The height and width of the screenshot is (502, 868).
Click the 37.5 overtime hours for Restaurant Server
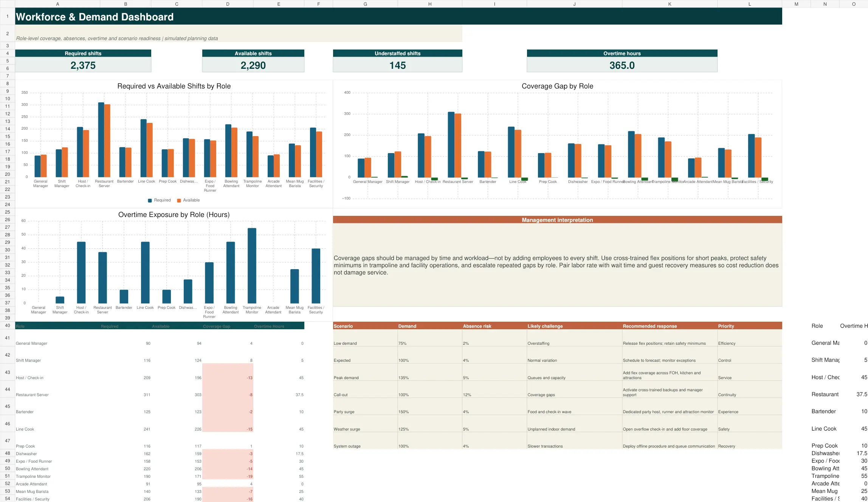tap(279, 389)
